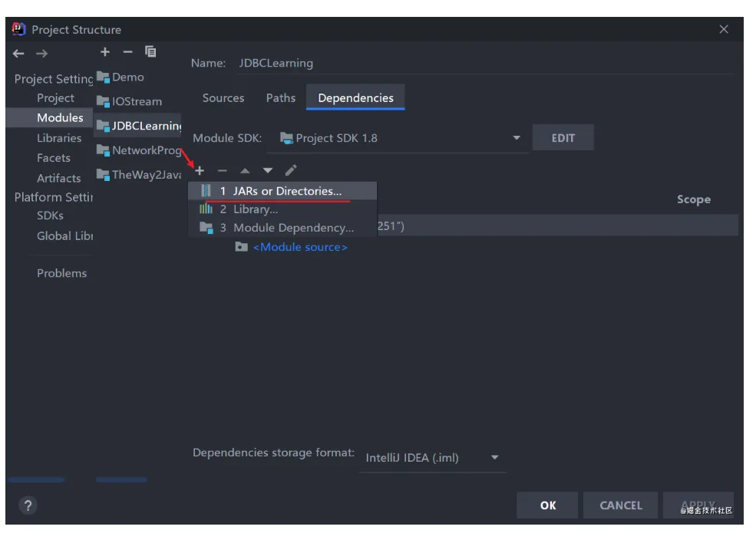The width and height of the screenshot is (756, 543).
Task: Click the EDIT button for the SDK
Action: click(x=563, y=138)
